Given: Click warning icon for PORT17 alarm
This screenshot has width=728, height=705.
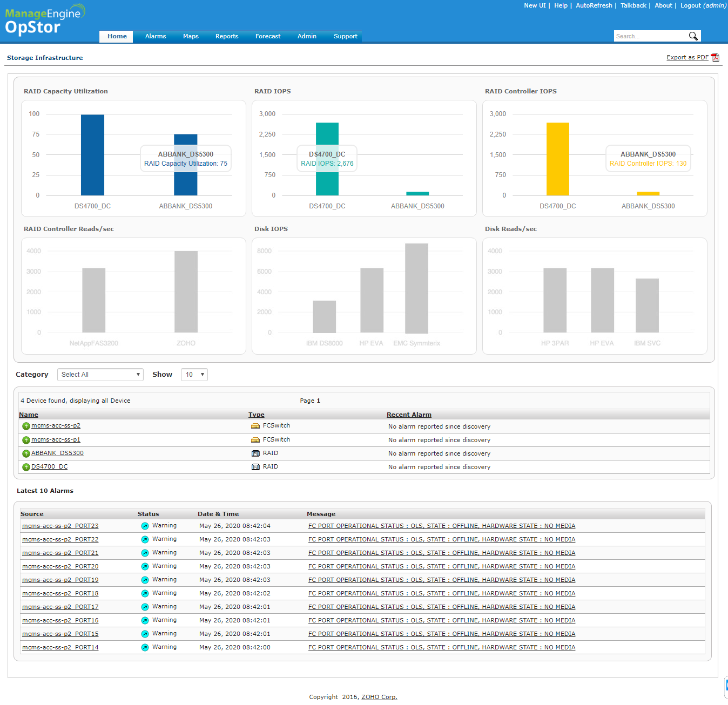Looking at the screenshot, I should coord(145,607).
